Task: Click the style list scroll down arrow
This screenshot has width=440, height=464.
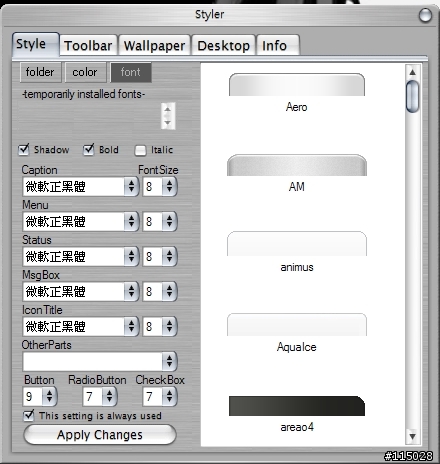Action: click(x=412, y=436)
